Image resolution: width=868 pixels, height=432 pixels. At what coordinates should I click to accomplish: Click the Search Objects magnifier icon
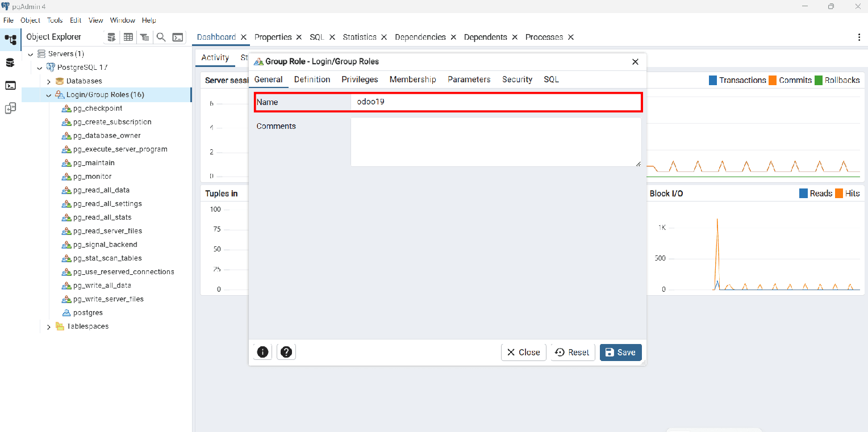coord(161,37)
